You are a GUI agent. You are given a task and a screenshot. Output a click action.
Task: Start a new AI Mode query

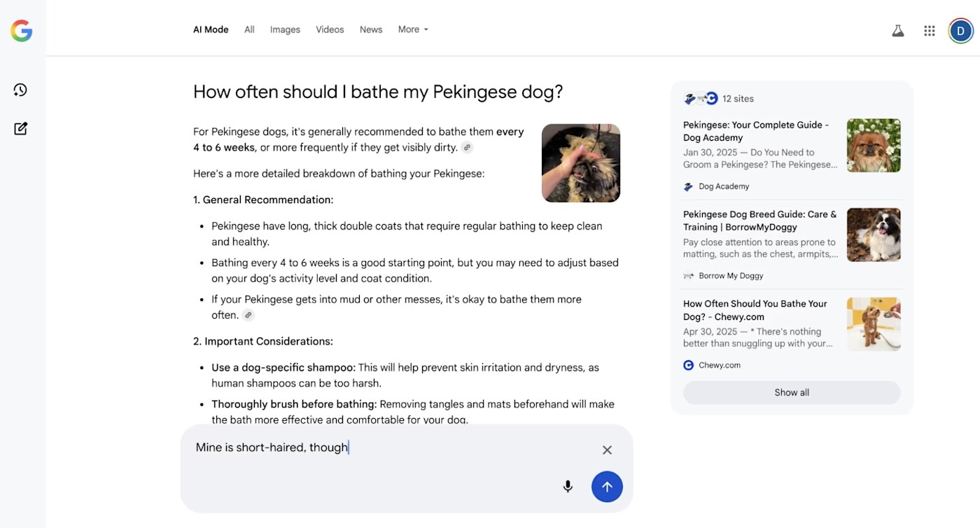[x=20, y=128]
